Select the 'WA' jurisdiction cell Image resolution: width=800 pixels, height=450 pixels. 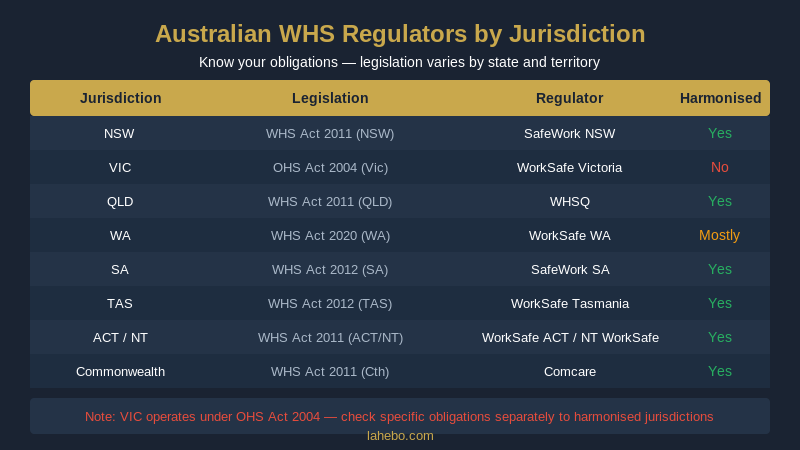click(120, 236)
